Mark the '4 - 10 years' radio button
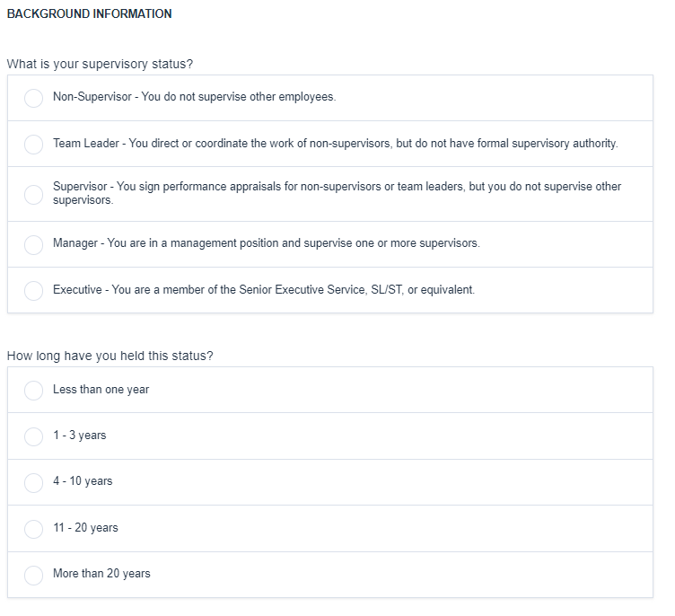Image resolution: width=675 pixels, height=616 pixels. coord(33,481)
